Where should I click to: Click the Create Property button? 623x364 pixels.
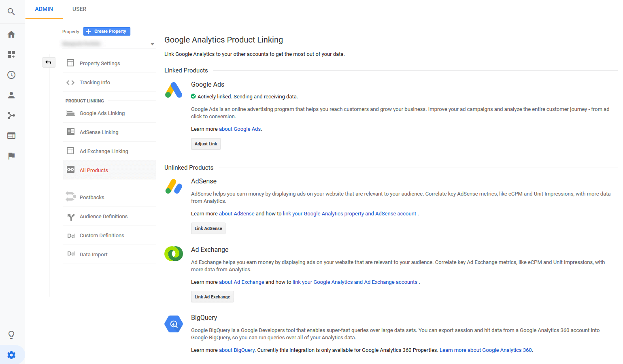tap(107, 31)
